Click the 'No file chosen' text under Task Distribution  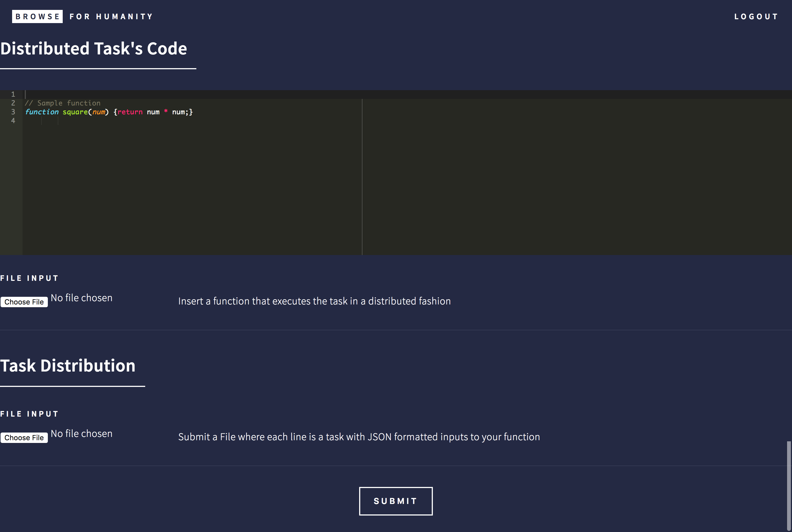pos(81,434)
